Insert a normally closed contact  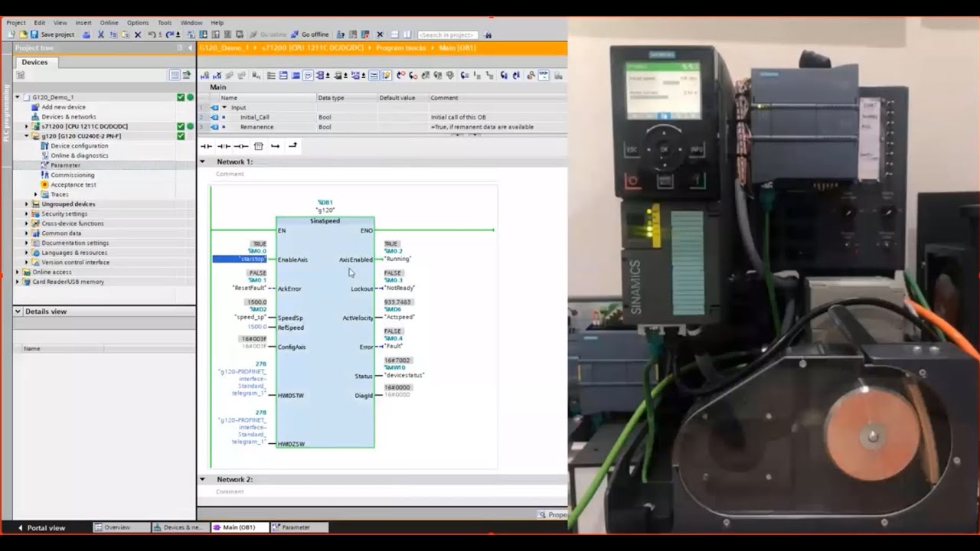click(224, 146)
